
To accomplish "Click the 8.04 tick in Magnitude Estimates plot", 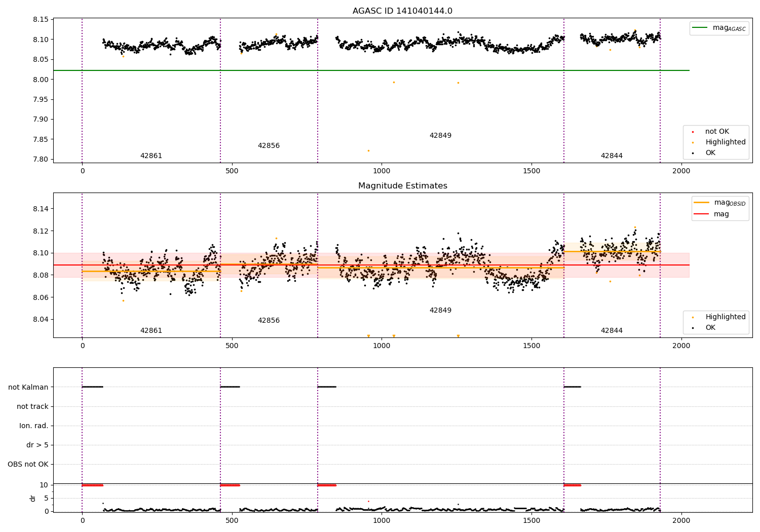I will point(41,320).
